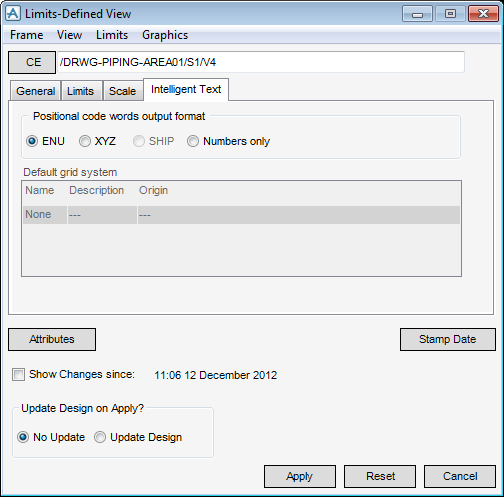
Task: Click the Reset button
Action: coord(380,476)
